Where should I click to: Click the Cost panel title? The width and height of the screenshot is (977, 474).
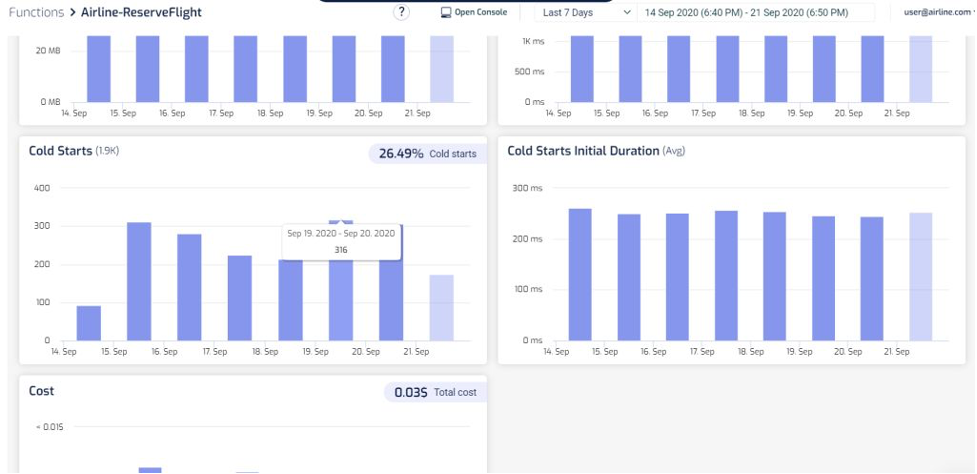tap(42, 391)
